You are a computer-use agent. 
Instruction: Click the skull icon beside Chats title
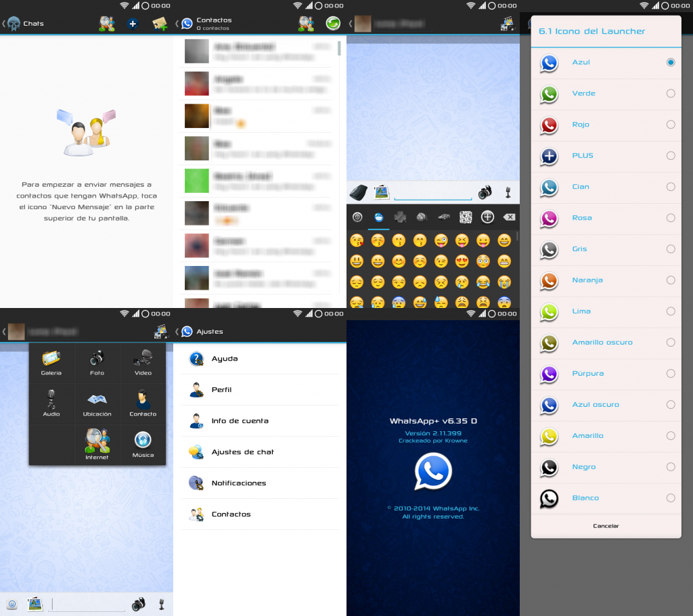click(x=14, y=24)
